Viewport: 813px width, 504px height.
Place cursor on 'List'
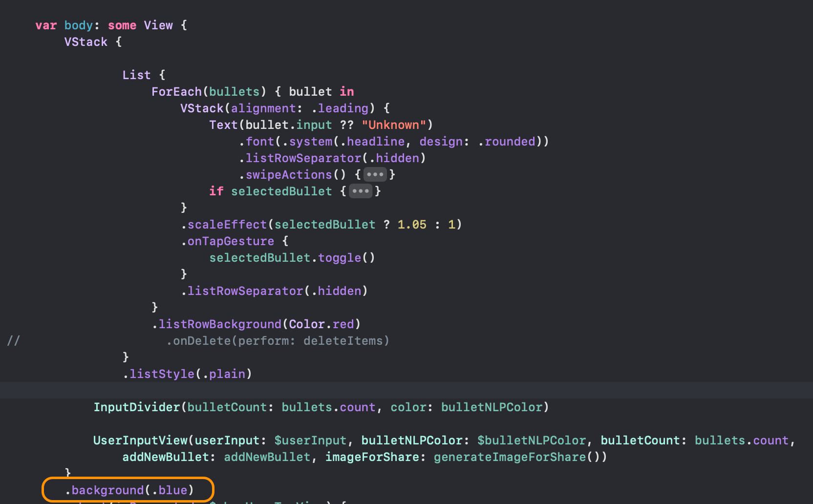click(137, 75)
